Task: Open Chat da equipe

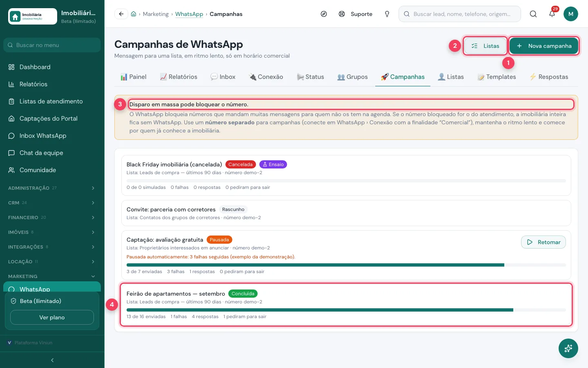Action: (52, 153)
